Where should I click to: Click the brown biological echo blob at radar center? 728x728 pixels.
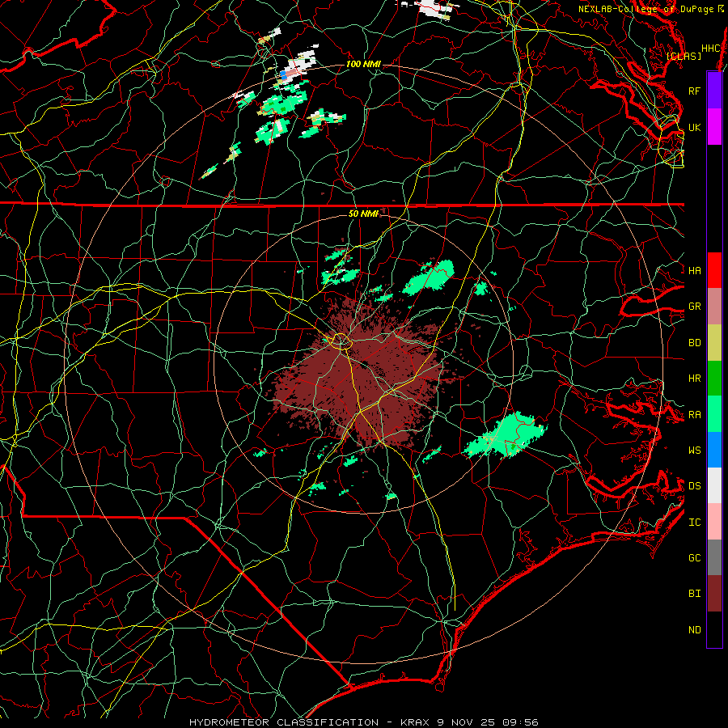tap(362, 376)
